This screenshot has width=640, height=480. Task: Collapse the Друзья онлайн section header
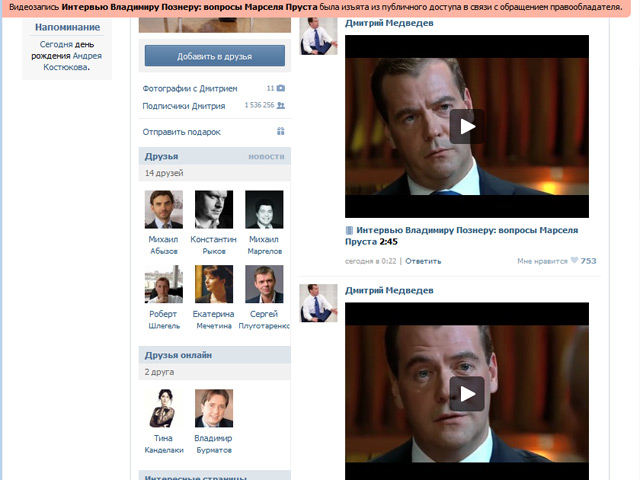coord(178,355)
